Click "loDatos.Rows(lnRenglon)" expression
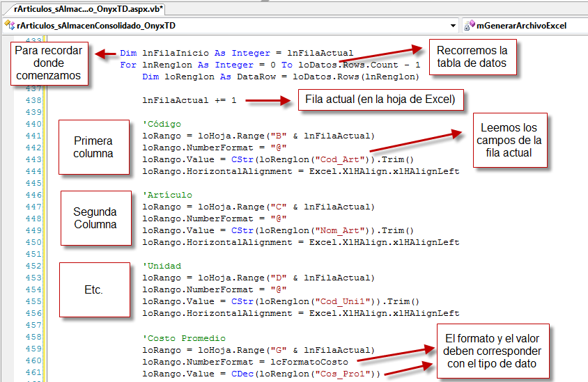 click(x=356, y=77)
